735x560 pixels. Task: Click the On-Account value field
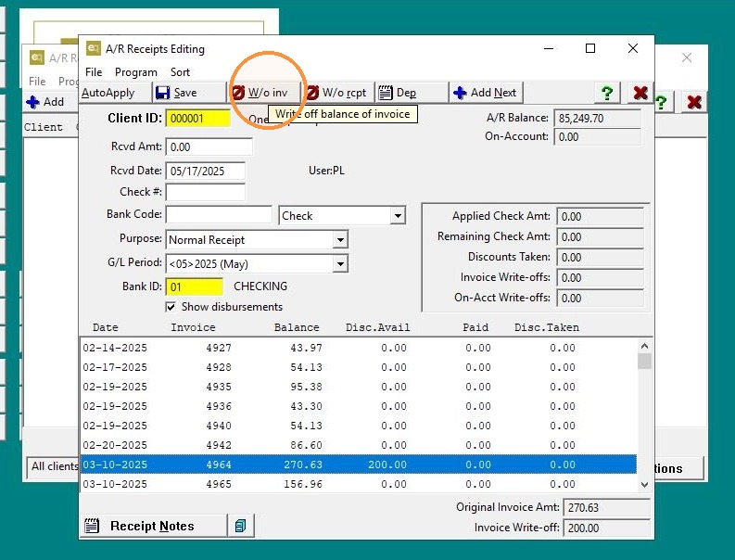coord(597,137)
